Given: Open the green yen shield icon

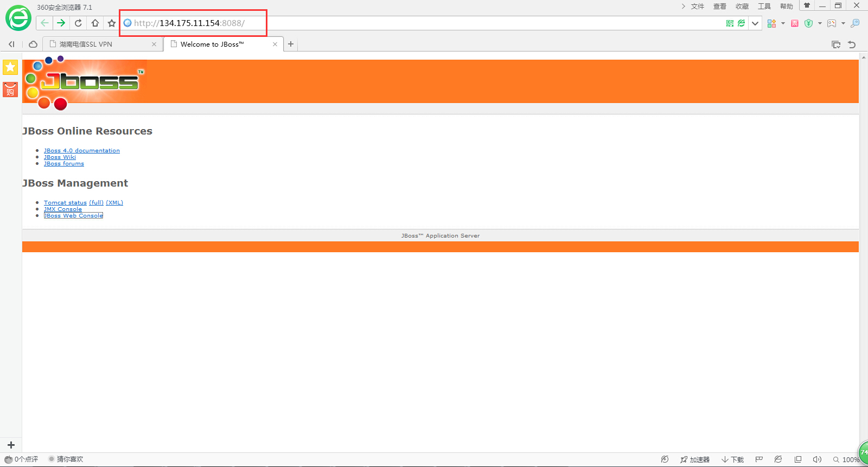Looking at the screenshot, I should click(808, 23).
